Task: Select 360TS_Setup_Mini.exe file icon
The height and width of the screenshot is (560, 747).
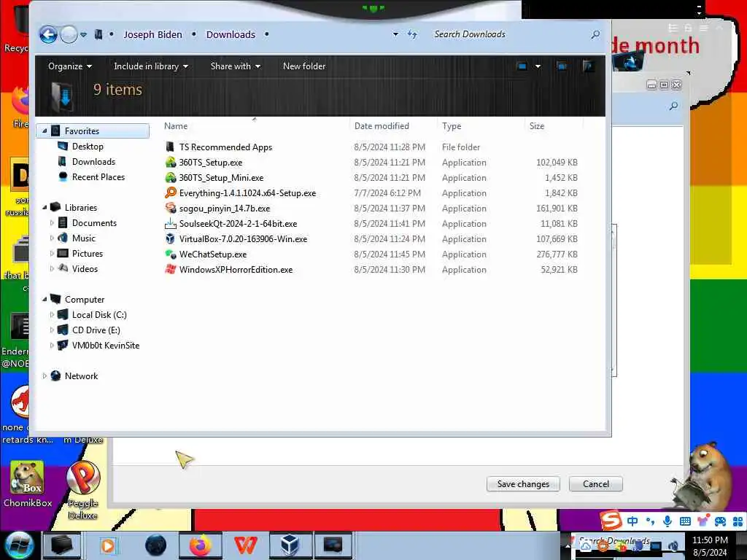Action: (x=170, y=177)
